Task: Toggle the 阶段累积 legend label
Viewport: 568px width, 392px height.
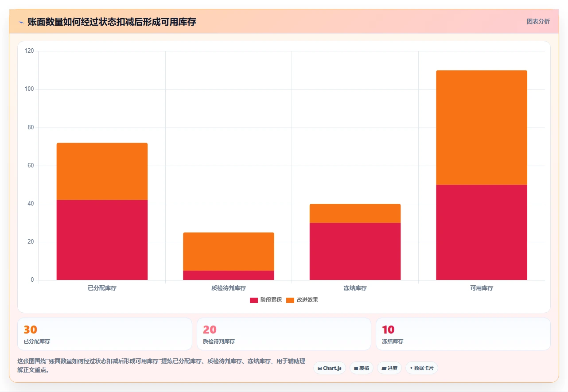Action: pyautogui.click(x=271, y=300)
